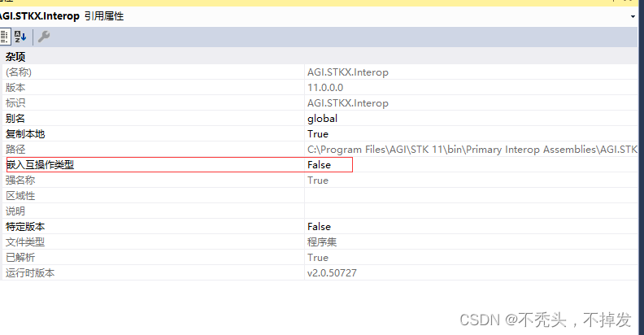Open Property Pages wrench icon
Image resolution: width=644 pixels, height=335 pixels.
44,37
